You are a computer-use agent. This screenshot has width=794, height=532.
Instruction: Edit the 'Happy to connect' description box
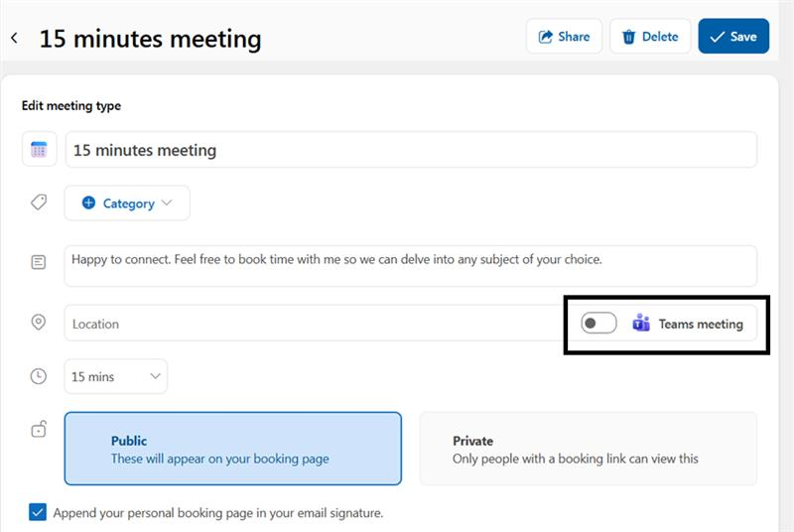[411, 266]
